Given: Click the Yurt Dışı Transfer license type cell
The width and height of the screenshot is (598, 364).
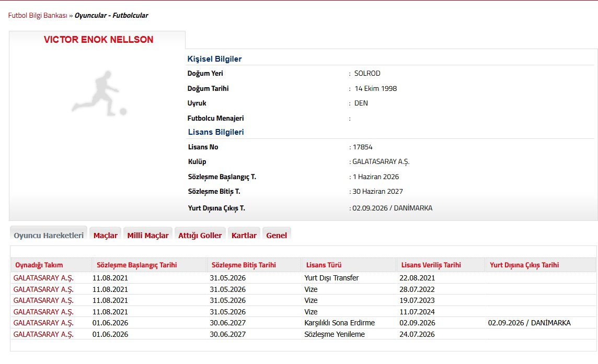Looking at the screenshot, I should point(331,278).
